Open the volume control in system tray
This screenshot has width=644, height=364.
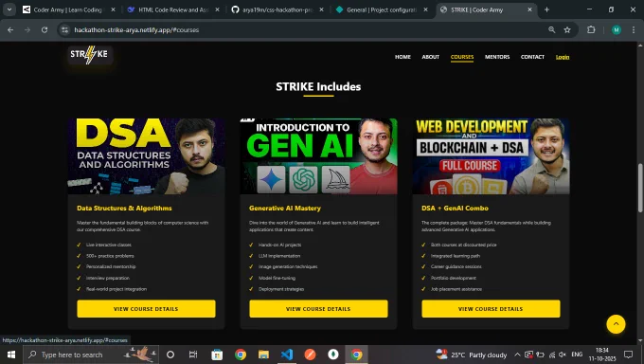563,355
